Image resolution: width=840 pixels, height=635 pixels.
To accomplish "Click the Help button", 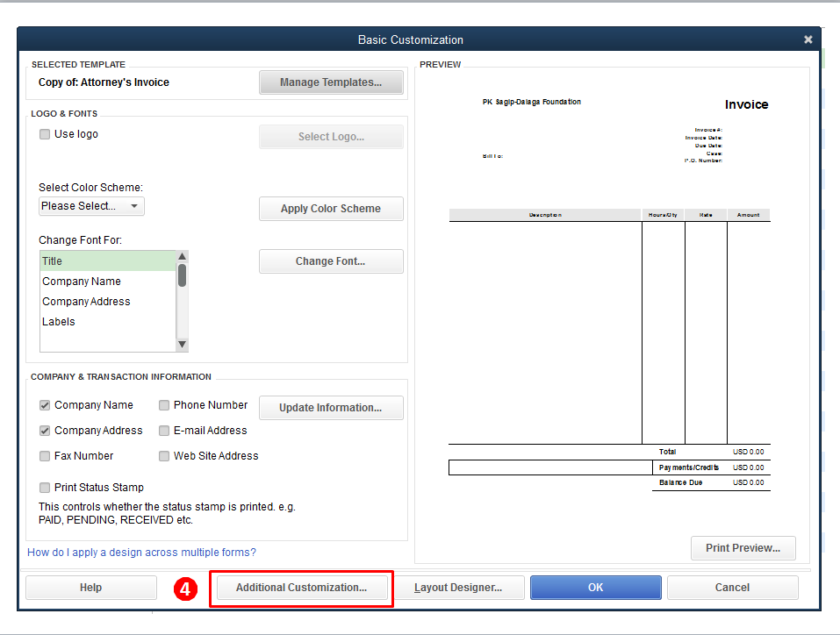I will tap(91, 588).
